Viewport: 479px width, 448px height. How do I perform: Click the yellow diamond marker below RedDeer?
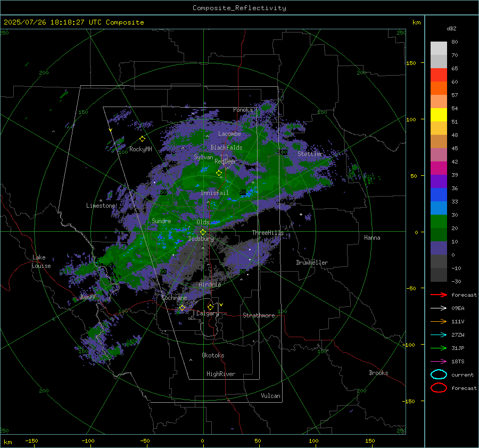coord(219,173)
